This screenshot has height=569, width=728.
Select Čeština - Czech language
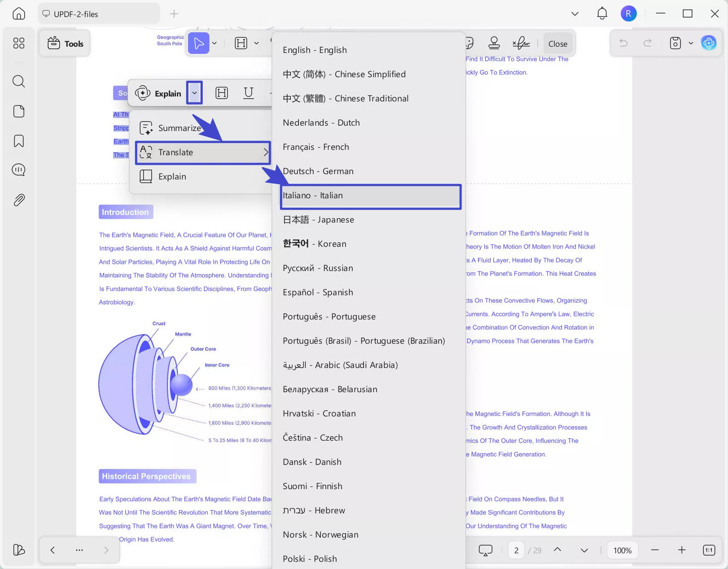[368, 438]
